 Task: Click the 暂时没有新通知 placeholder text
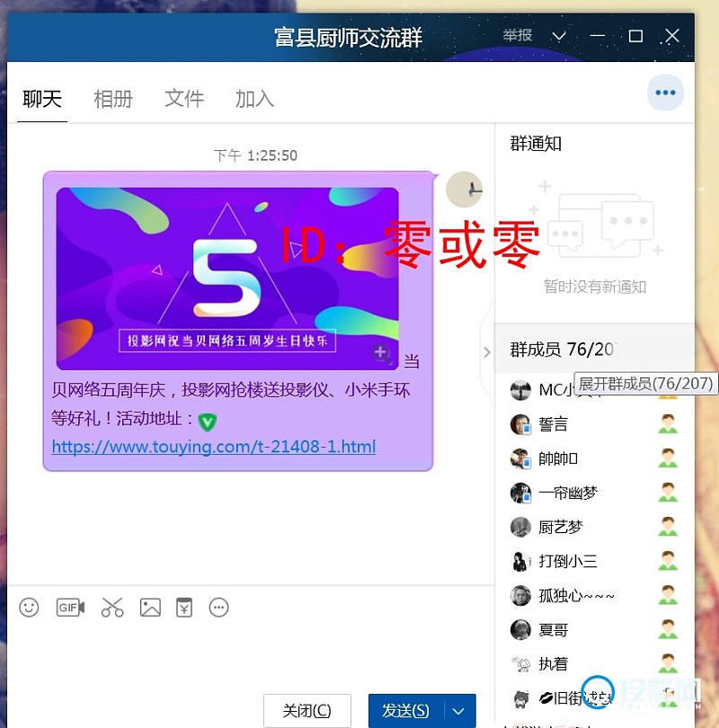595,287
